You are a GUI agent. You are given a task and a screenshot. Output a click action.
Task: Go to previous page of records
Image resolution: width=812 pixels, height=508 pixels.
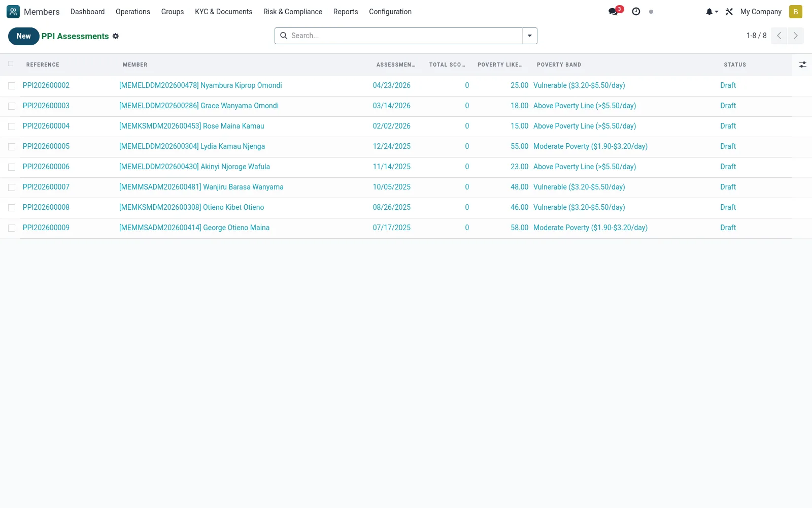[x=779, y=36]
